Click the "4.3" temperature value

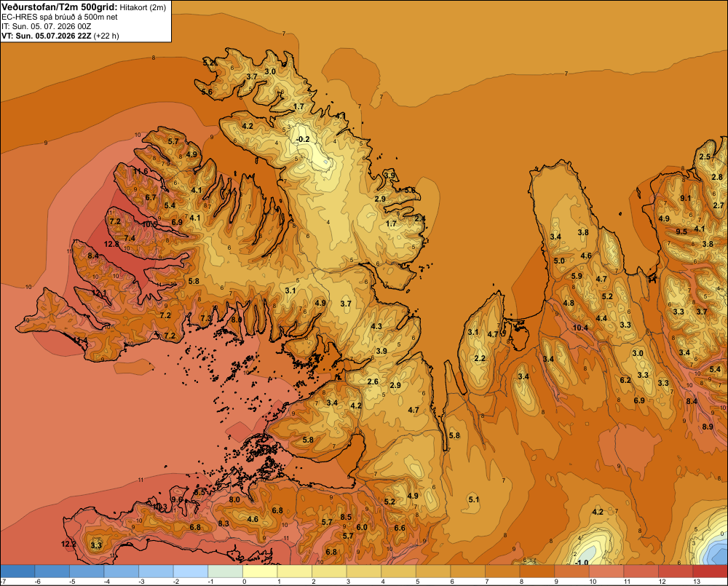pos(376,326)
